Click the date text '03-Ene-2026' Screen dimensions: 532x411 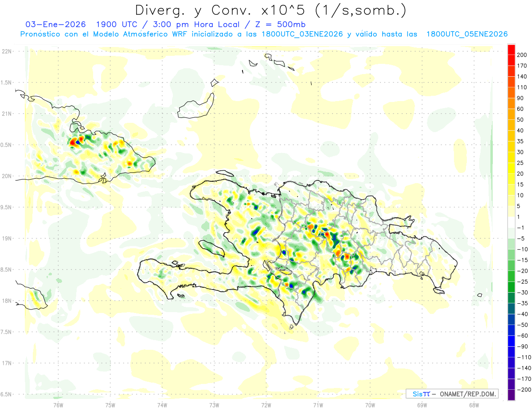pyautogui.click(x=49, y=24)
